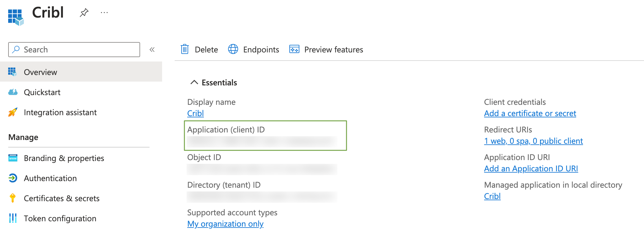This screenshot has height=231, width=644.
Task: Click the Application (client) ID label
Action: click(x=226, y=130)
